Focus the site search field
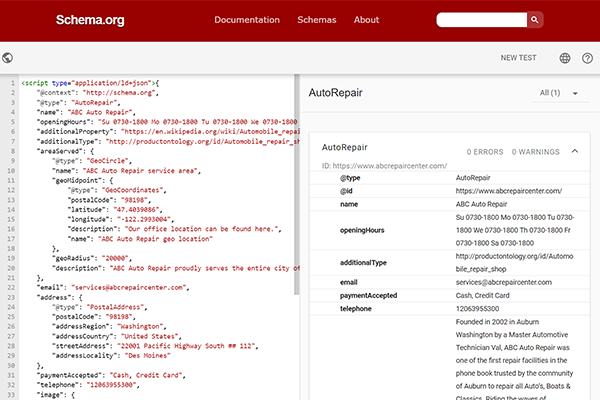The height and width of the screenshot is (400, 600). click(x=481, y=20)
